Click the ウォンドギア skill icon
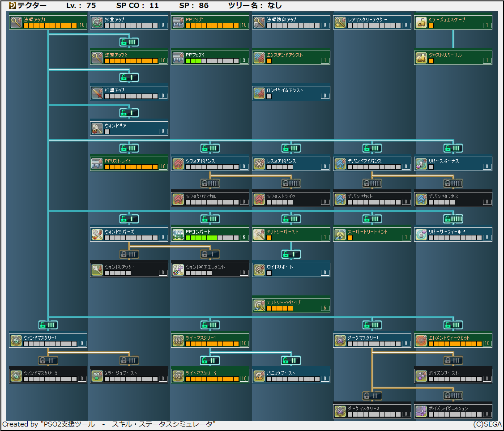 (x=97, y=128)
